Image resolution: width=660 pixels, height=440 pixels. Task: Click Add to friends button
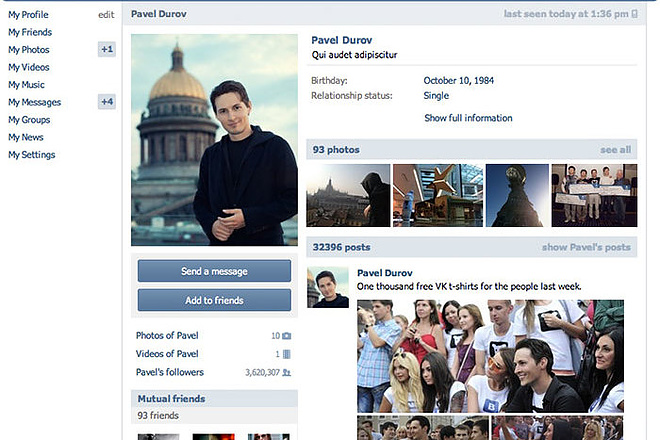[x=214, y=300]
